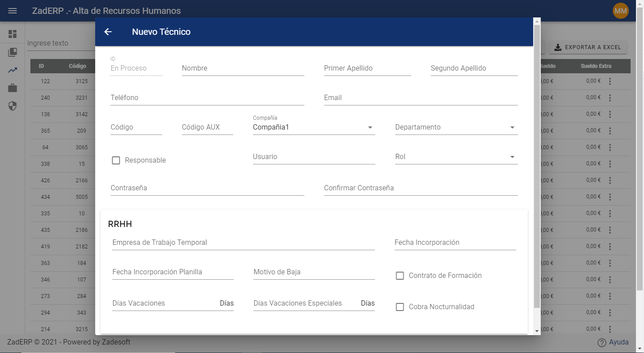Open row options for ID 338
The height and width of the screenshot is (353, 644).
click(x=610, y=164)
